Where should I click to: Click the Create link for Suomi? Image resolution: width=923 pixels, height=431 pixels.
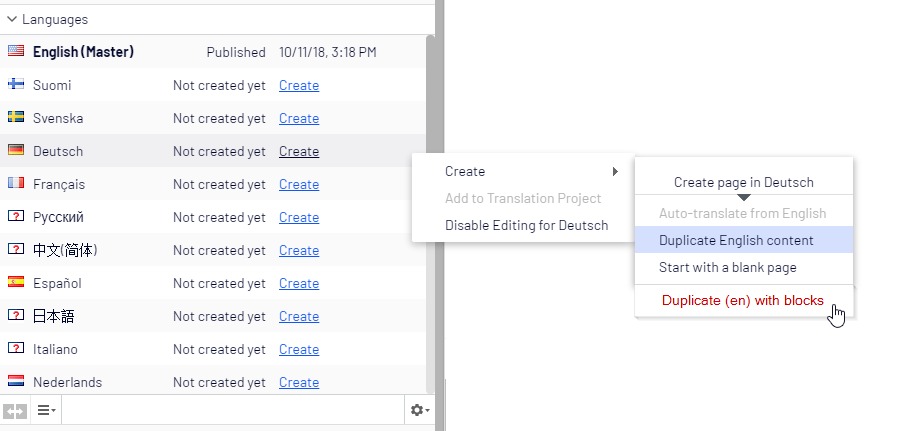(299, 85)
